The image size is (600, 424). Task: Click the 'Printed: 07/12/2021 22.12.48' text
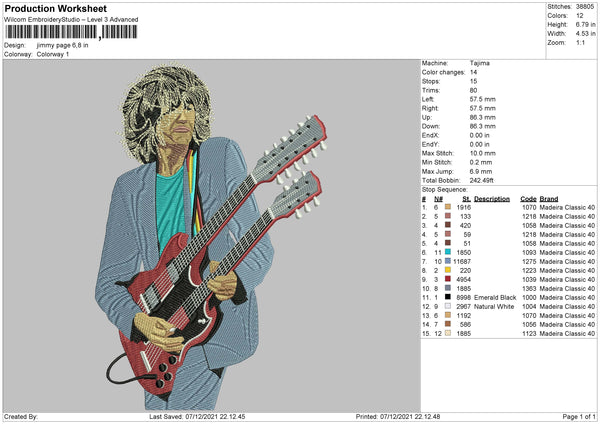click(x=398, y=417)
